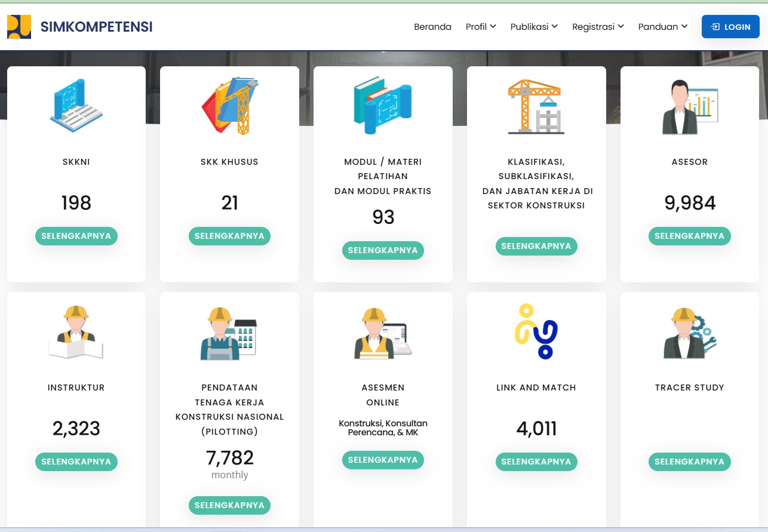
Task: Expand the Profil dropdown menu
Action: point(481,27)
